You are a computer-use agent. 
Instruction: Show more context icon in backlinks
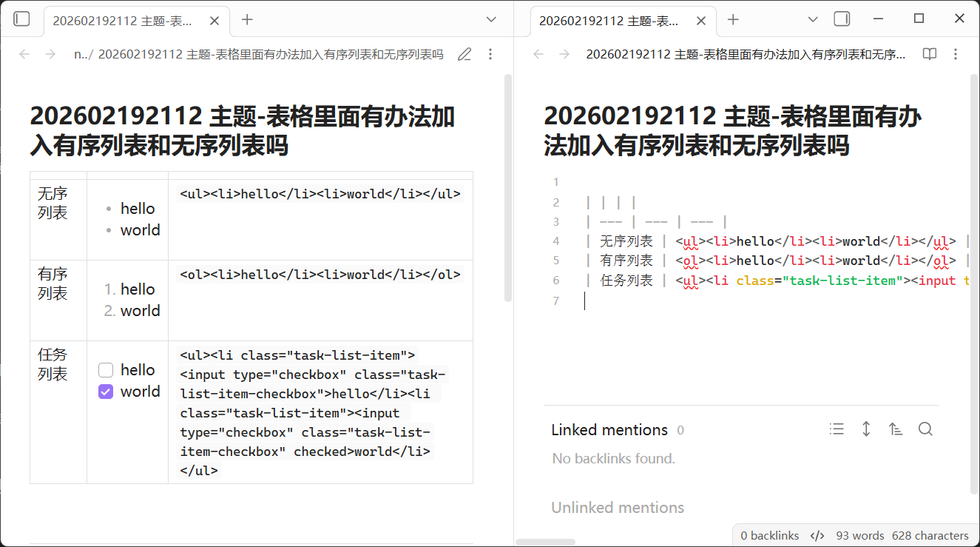(x=866, y=429)
